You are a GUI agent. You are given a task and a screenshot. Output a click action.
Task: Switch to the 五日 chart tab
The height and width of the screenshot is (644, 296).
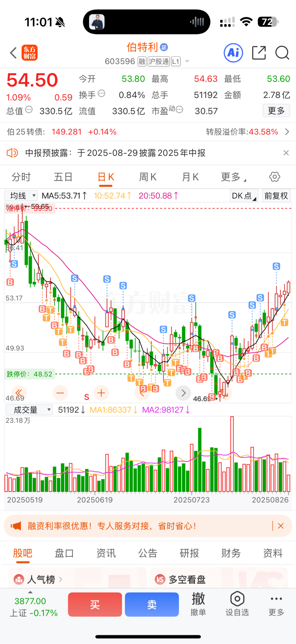point(63,177)
